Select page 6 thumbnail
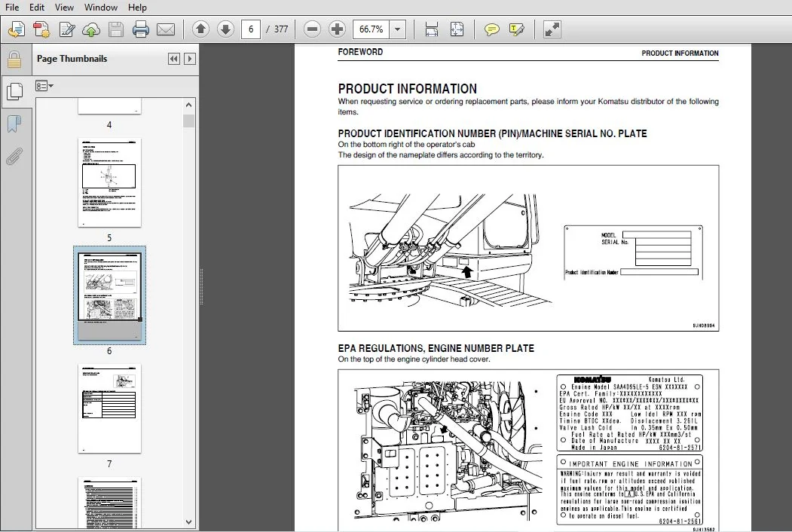The image size is (792, 532). coord(109,295)
